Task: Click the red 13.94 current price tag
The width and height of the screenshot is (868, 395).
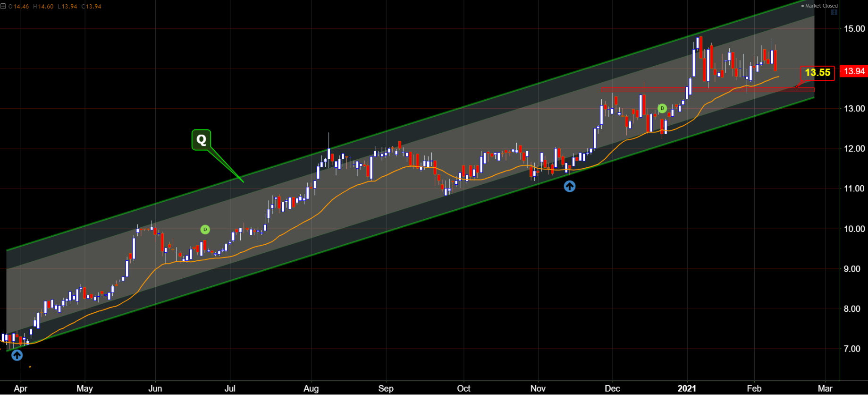Action: tap(854, 71)
